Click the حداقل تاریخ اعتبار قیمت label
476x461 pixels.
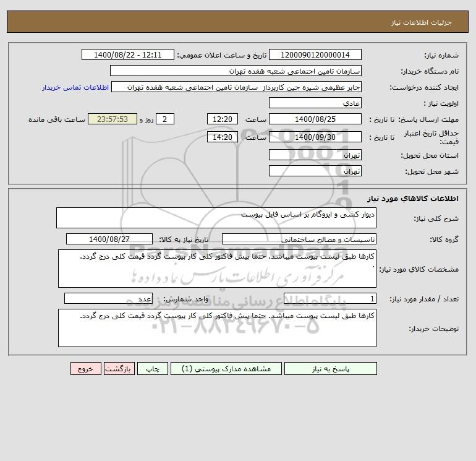431,137
